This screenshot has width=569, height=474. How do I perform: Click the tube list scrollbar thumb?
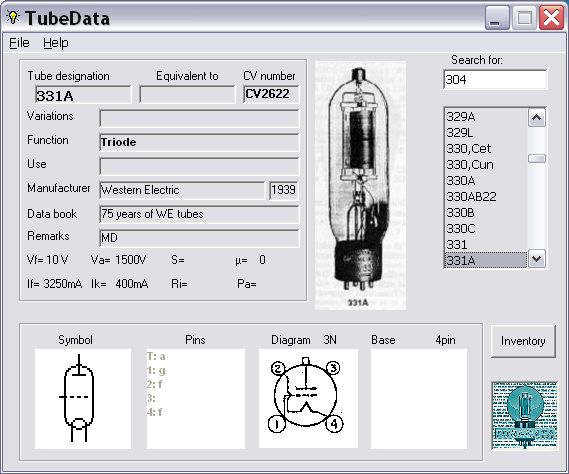point(537,159)
